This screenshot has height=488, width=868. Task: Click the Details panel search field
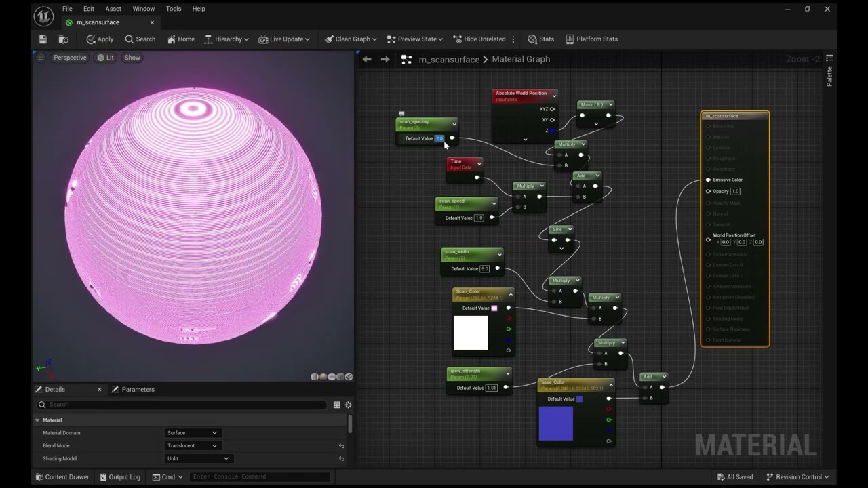click(182, 405)
